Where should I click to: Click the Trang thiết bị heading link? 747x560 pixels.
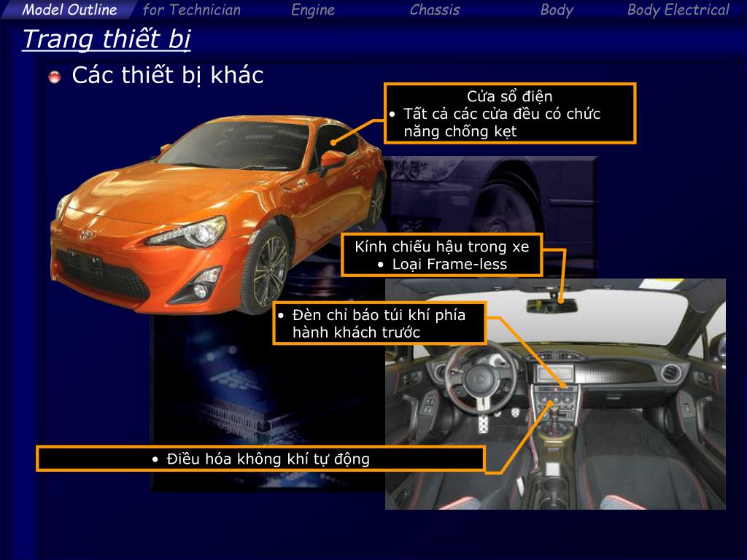tap(107, 39)
